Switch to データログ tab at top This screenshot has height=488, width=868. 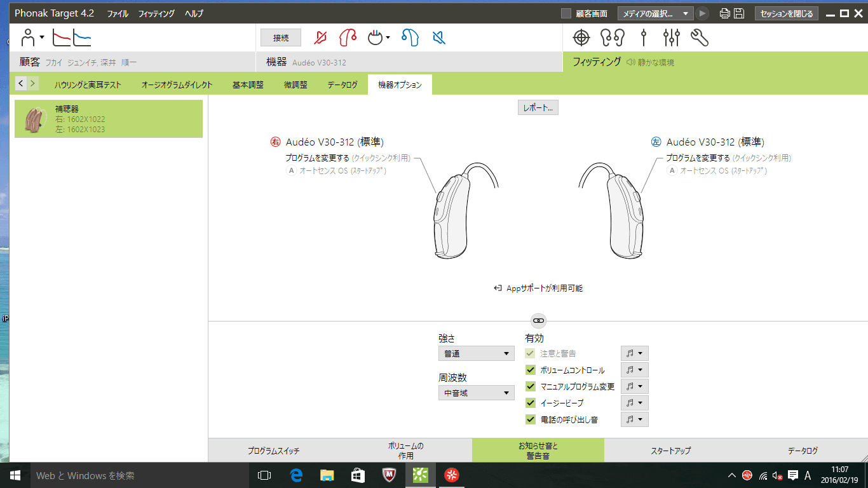342,85
